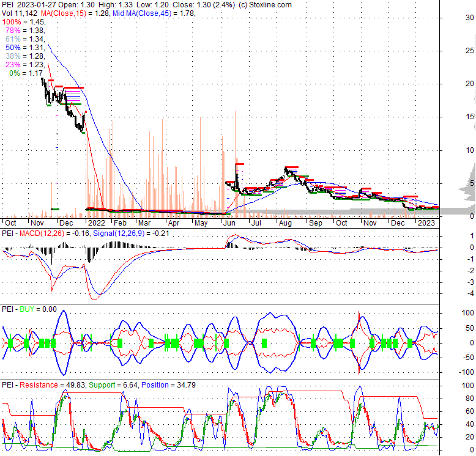The width and height of the screenshot is (476, 456).
Task: Click the '61% = 1.34' level label
Action: (25, 39)
